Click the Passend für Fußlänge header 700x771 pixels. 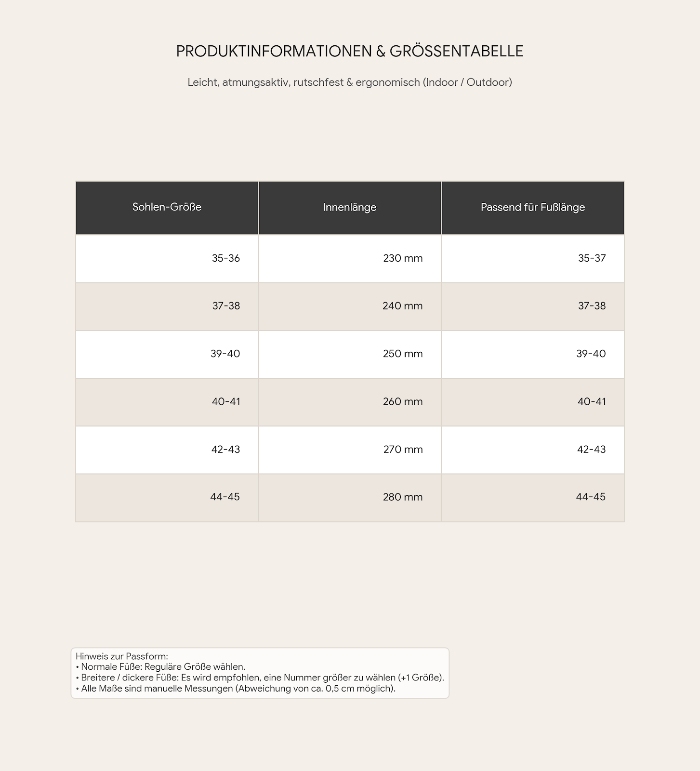pyautogui.click(x=533, y=208)
